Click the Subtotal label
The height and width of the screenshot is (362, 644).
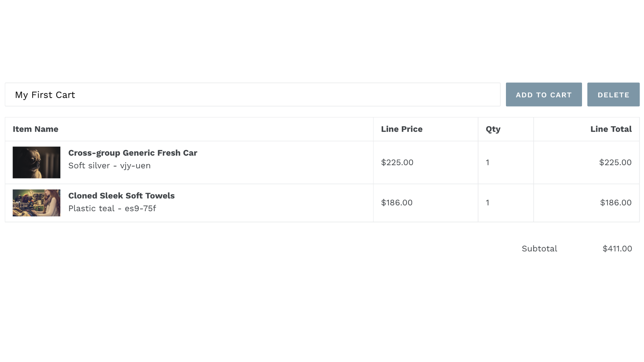pos(539,249)
